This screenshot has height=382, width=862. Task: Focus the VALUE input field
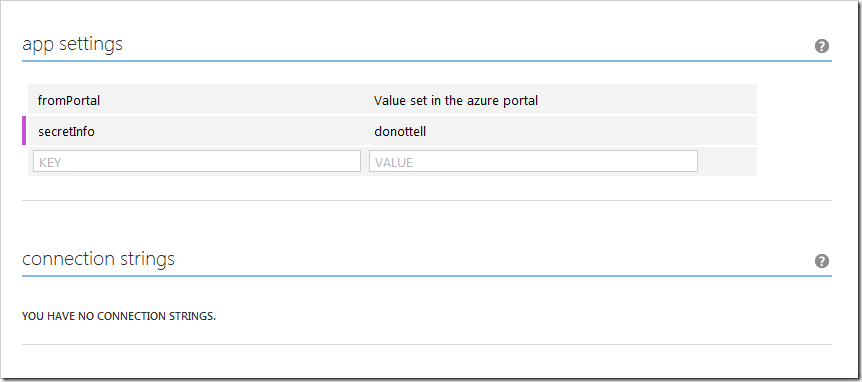(x=533, y=162)
